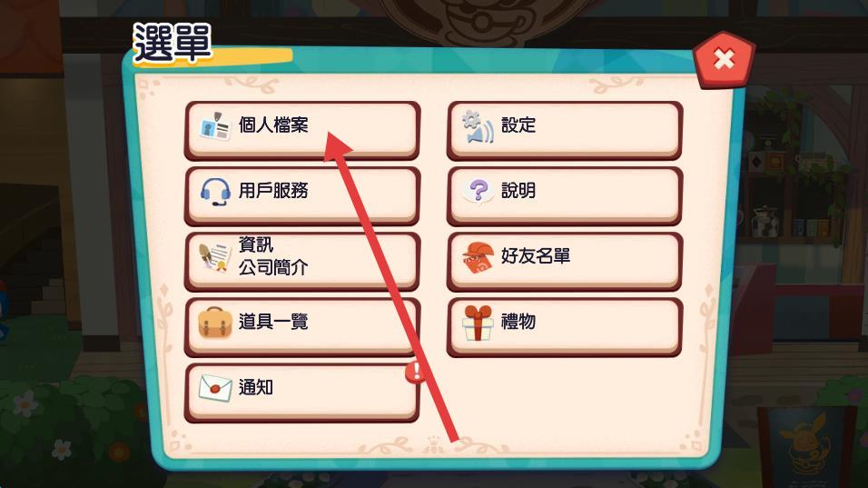
Task: Click the orange cap friend list icon
Action: coord(478,257)
